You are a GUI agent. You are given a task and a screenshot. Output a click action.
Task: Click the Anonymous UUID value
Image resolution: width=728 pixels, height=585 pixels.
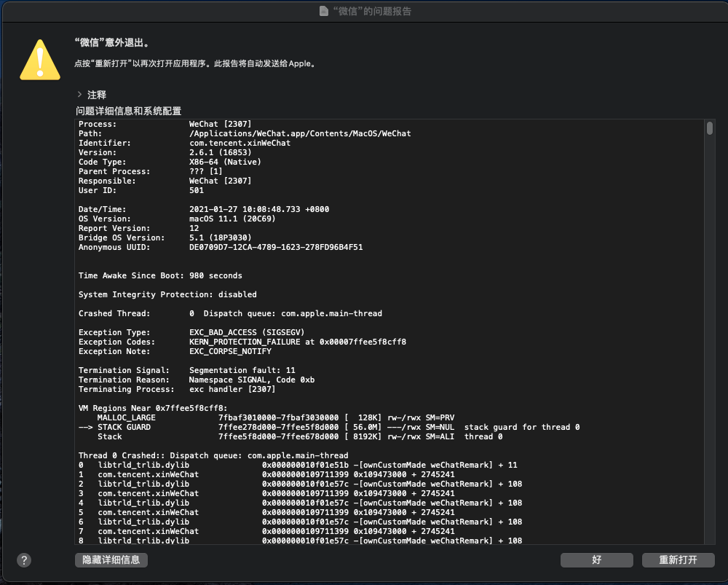coord(276,247)
